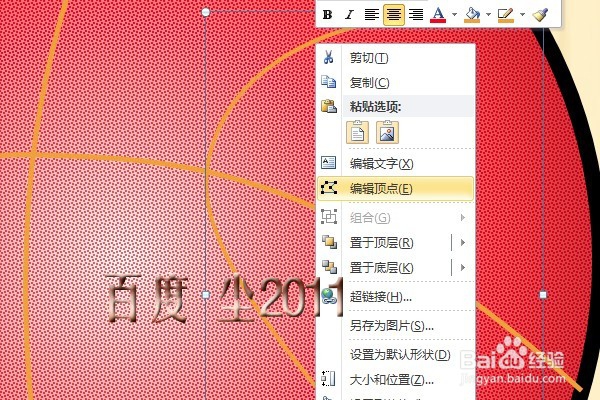The image size is (600, 400).
Task: Apply red font color button
Action: tap(438, 15)
